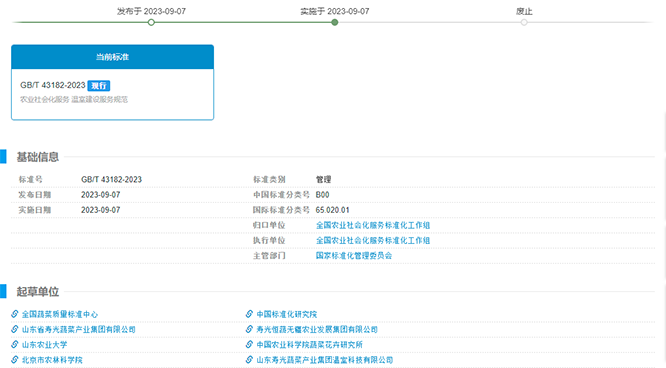Screen dimensions: 666x368
Task: Open drafting unit 山东省寿光蔬菜产业集团有限公司
Action: tap(79, 329)
